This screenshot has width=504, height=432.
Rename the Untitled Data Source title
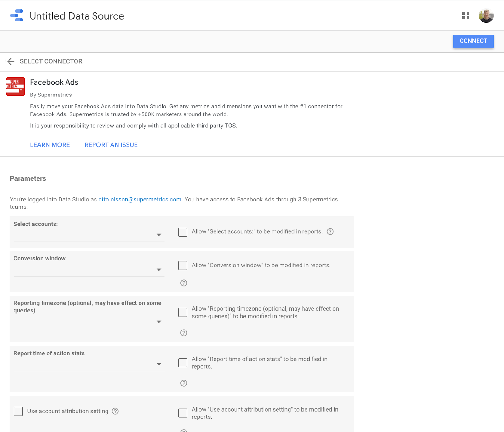[77, 16]
